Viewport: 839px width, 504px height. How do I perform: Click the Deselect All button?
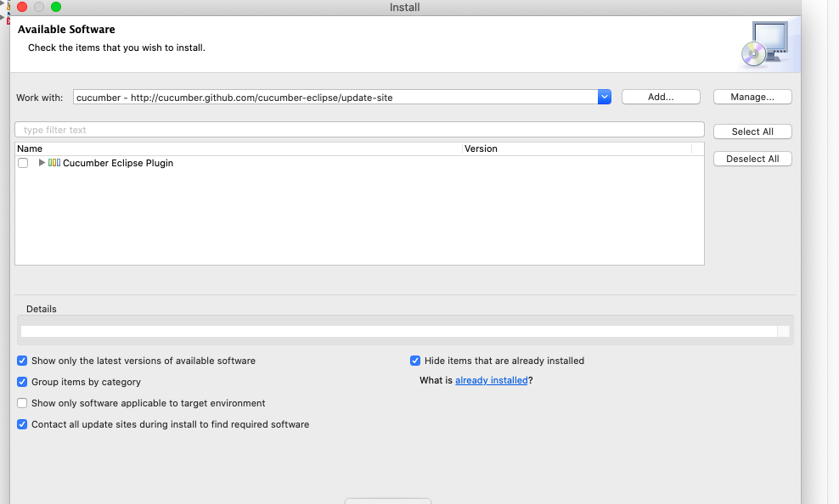click(x=752, y=159)
